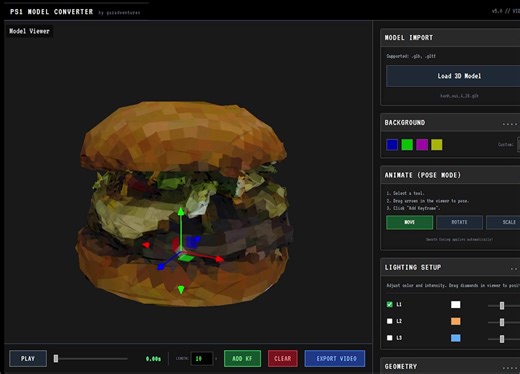Adjust the L1 intensity slider handle
The image size is (520, 374).
(502, 305)
